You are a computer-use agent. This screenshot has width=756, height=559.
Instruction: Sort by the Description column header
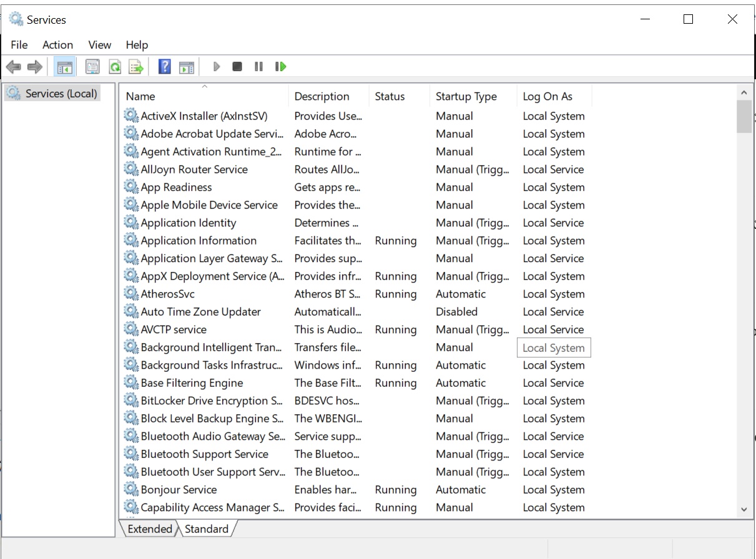[x=329, y=96]
